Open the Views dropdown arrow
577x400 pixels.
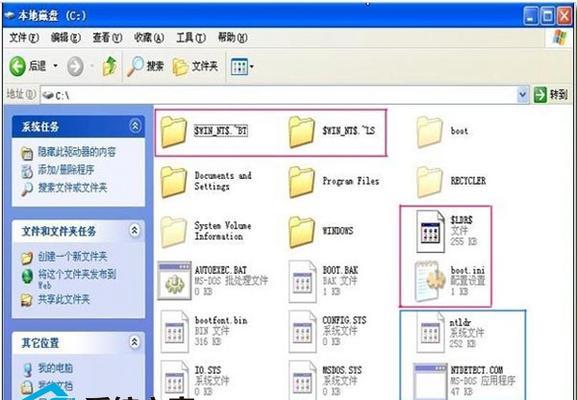[252, 67]
